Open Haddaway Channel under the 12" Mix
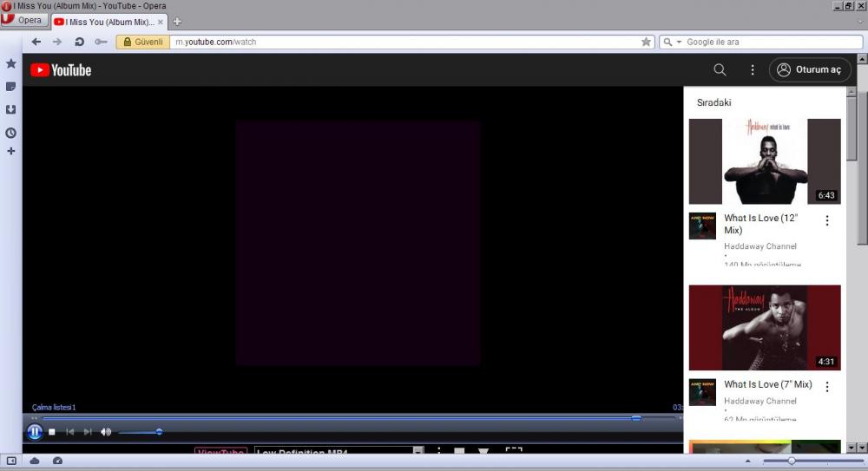The height and width of the screenshot is (471, 868). (760, 246)
